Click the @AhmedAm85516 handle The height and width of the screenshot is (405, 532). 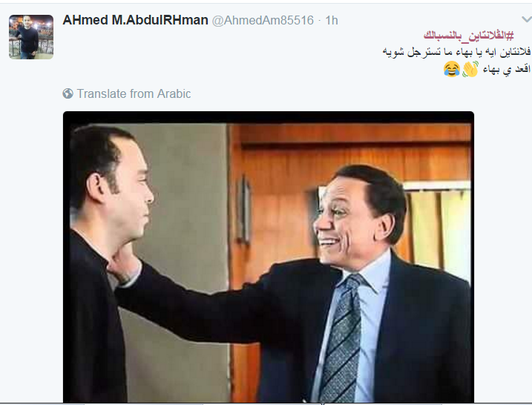click(263, 20)
